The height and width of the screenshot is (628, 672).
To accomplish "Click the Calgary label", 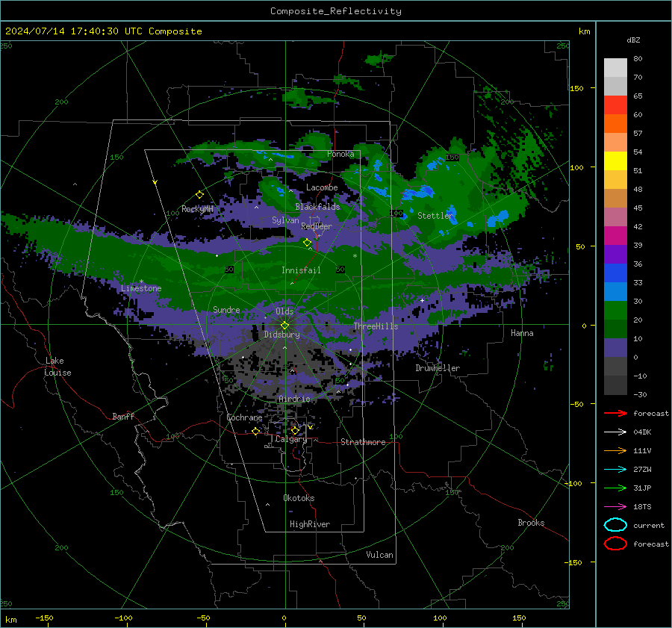I will 291,439.
